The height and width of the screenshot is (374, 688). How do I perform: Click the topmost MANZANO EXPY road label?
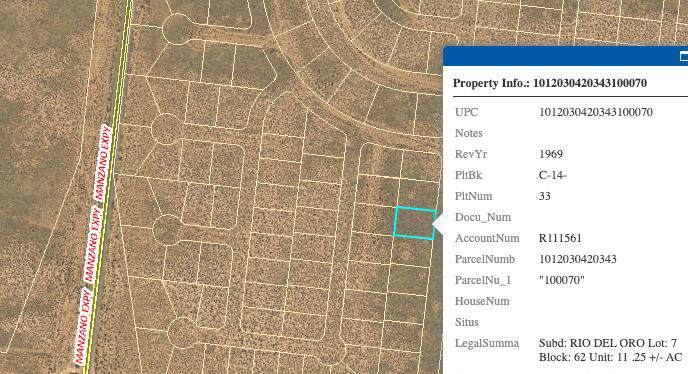pos(103,163)
